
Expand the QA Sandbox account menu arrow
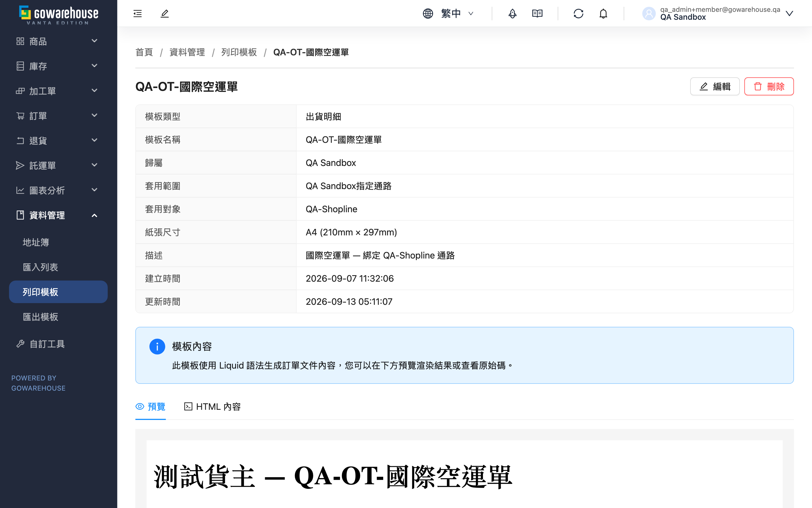789,14
